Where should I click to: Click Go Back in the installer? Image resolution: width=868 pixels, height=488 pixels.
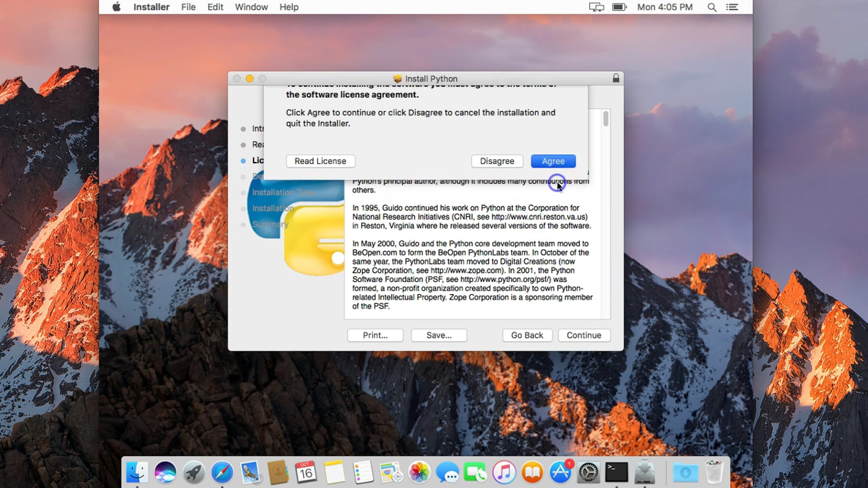tap(527, 335)
